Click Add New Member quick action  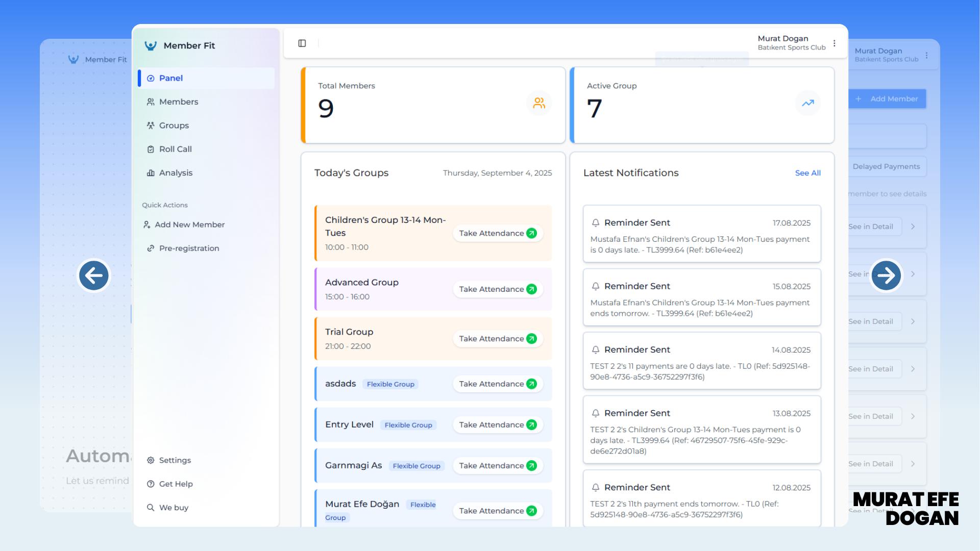[x=189, y=225]
